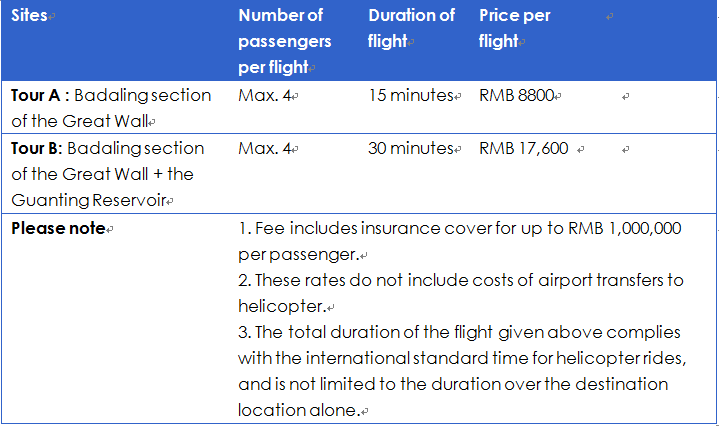Click the bold 'Tour B' label

click(x=35, y=149)
